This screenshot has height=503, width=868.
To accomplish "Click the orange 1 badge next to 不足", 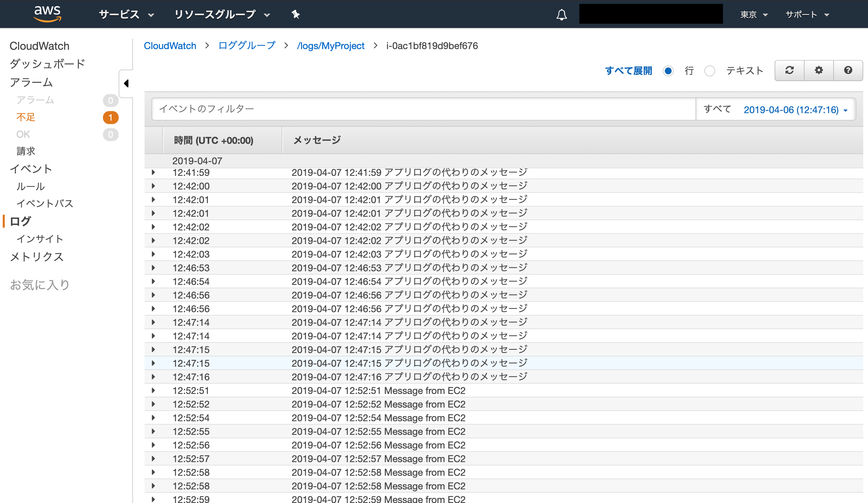I will point(110,118).
